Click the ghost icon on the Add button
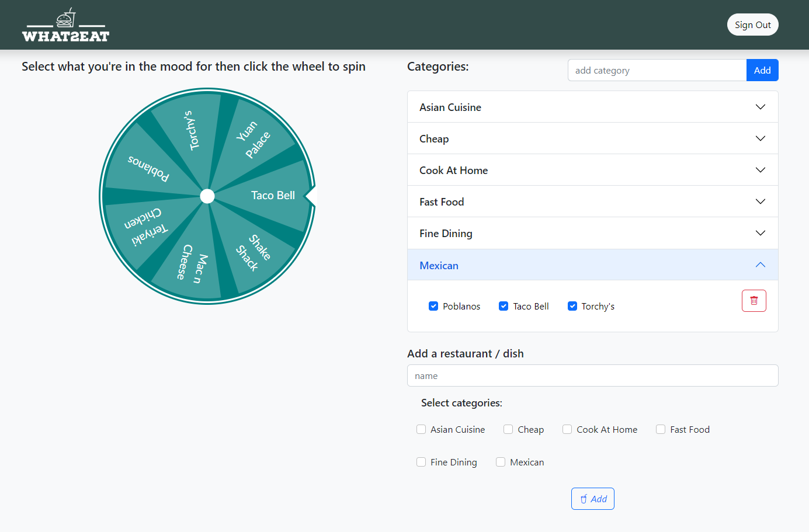This screenshot has height=532, width=809. pos(585,499)
